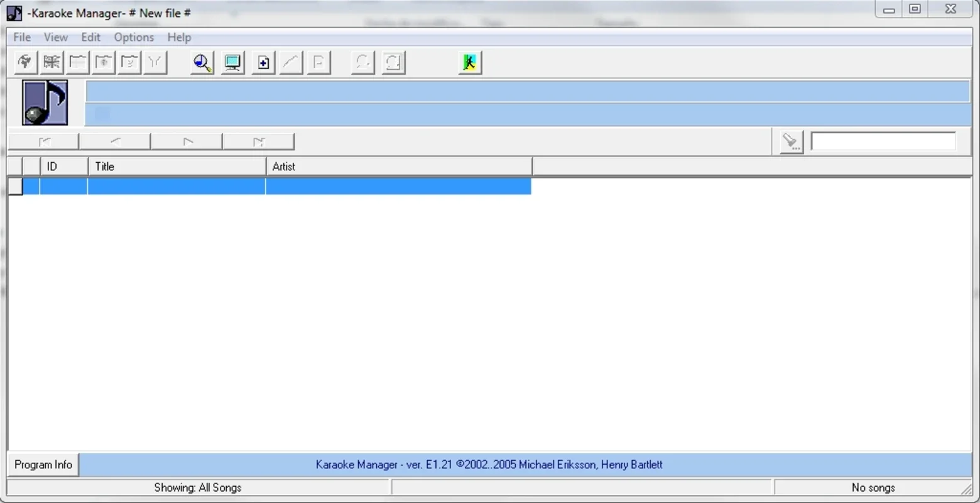This screenshot has height=503, width=980.
Task: Click the search text field beside flashlight
Action: click(x=883, y=141)
